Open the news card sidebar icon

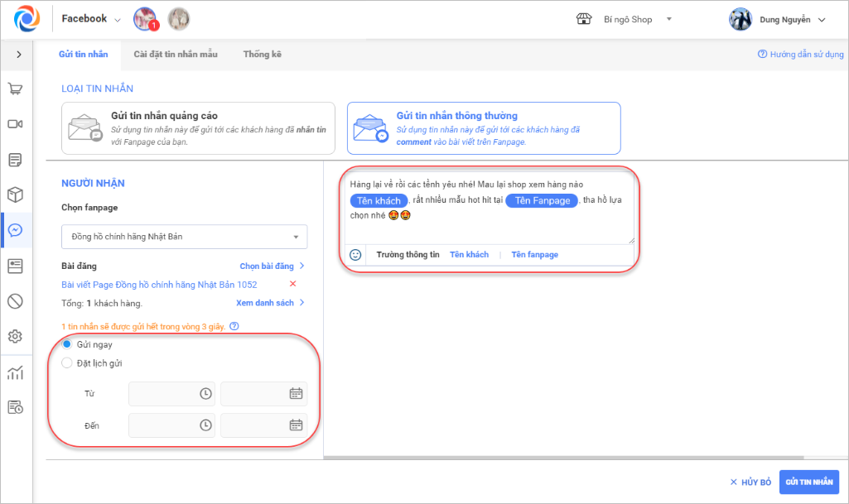tap(15, 266)
